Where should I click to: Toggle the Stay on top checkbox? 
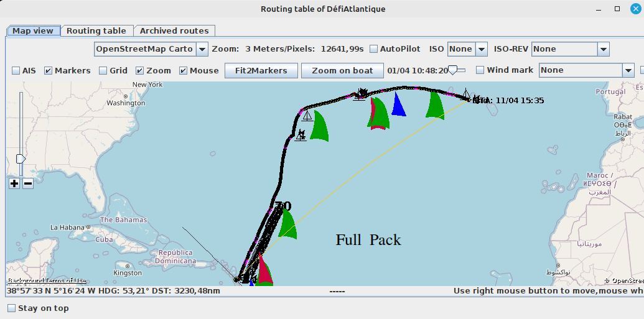tap(11, 308)
